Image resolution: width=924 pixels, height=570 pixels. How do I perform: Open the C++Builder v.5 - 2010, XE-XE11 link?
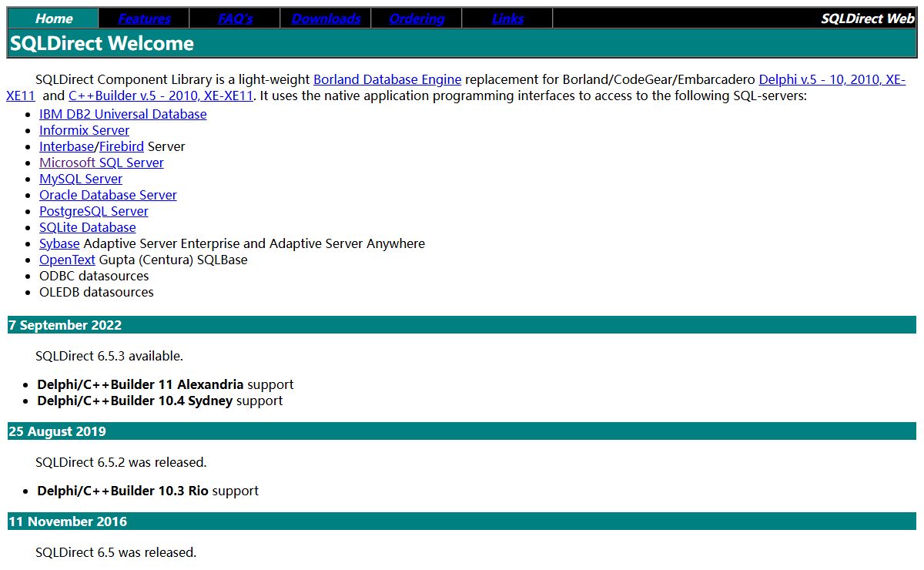[x=161, y=96]
